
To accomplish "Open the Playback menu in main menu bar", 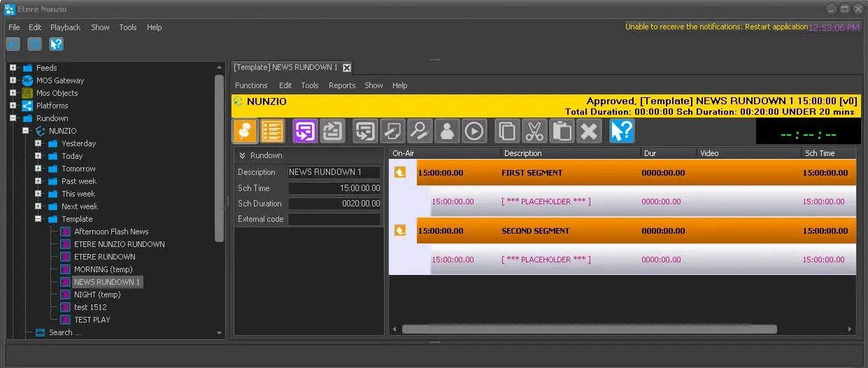I will coord(65,27).
